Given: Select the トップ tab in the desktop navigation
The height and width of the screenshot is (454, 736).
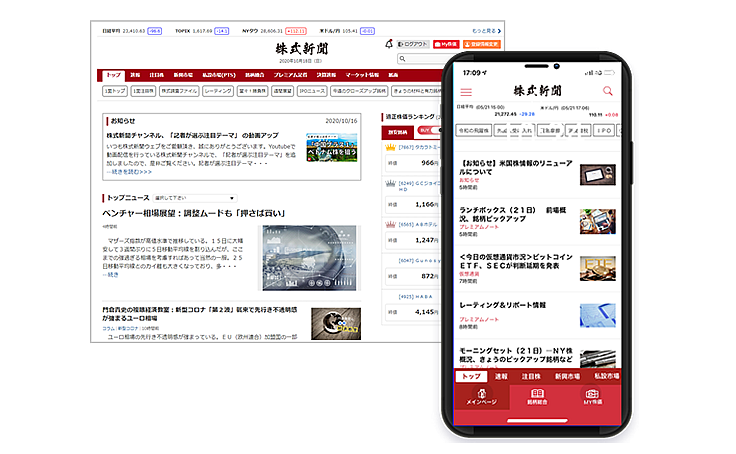Looking at the screenshot, I should click(113, 75).
